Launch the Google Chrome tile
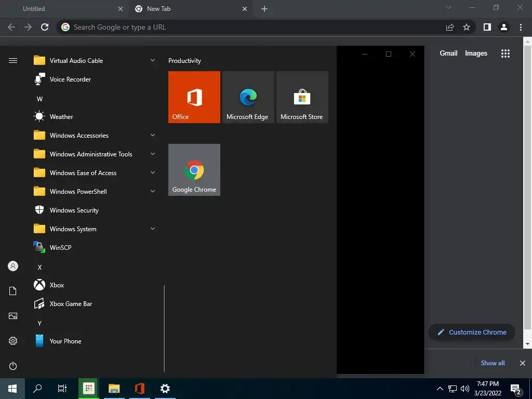This screenshot has width=532, height=399. tap(194, 170)
